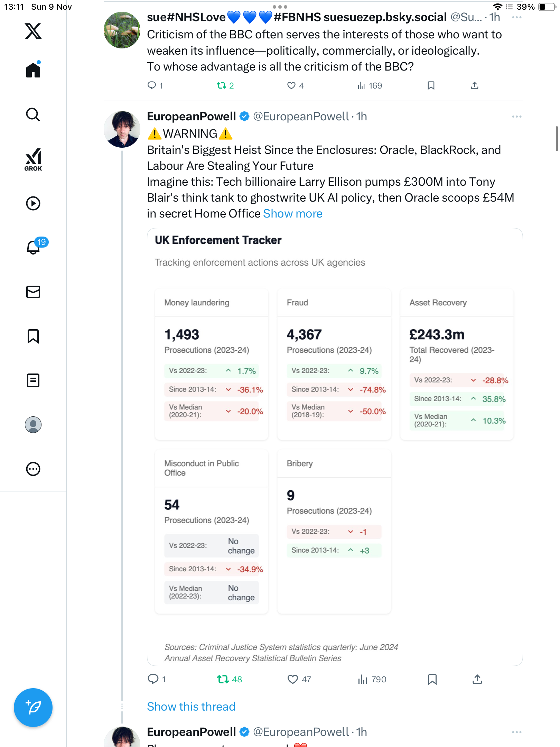Image resolution: width=560 pixels, height=747 pixels.
Task: Open the Search page
Action: (x=33, y=114)
